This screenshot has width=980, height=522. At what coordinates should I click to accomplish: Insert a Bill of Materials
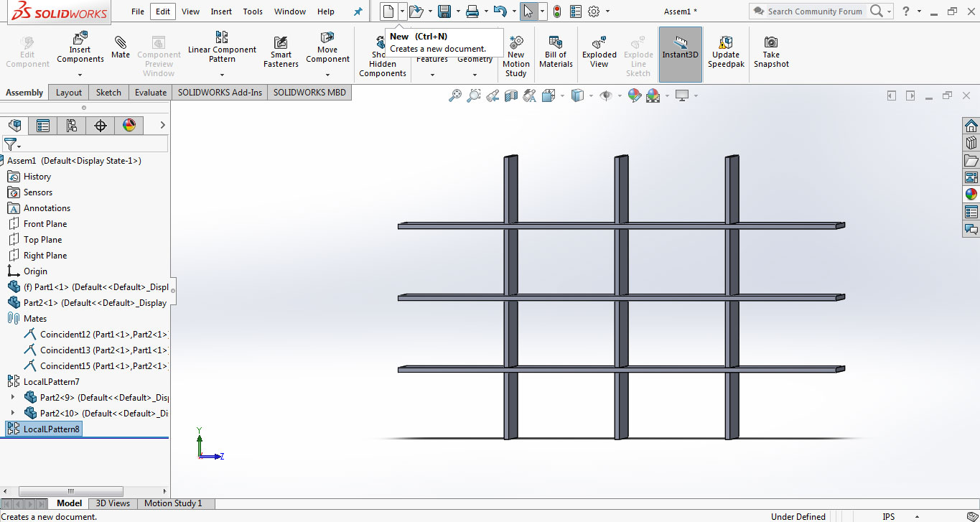(x=556, y=51)
